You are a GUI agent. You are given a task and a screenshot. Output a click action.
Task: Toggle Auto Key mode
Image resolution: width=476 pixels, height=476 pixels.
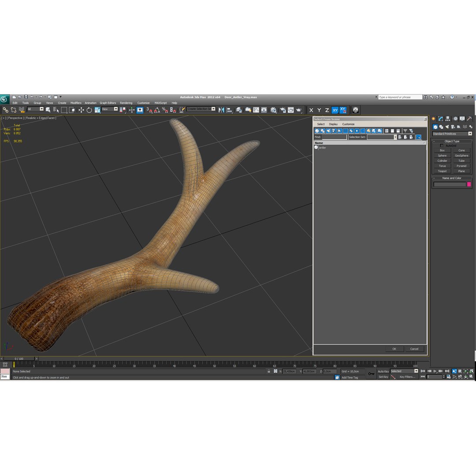383,371
